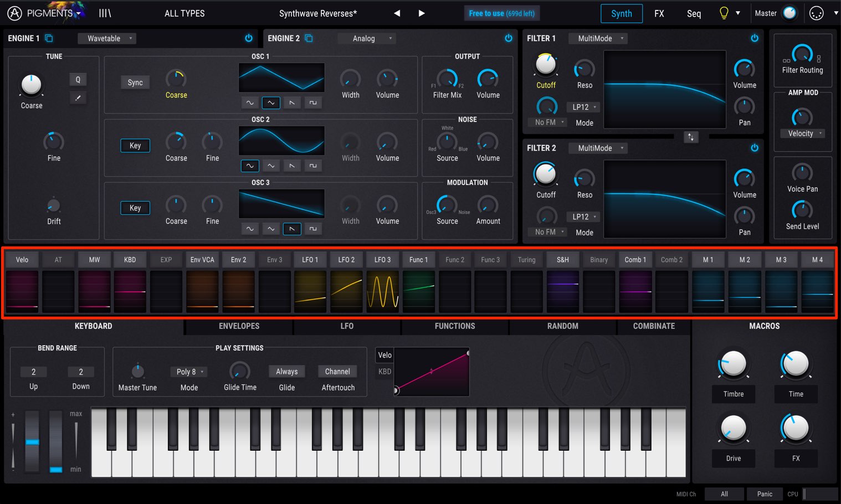Select square waveform for OSC 2
The height and width of the screenshot is (504, 841).
[x=313, y=166]
